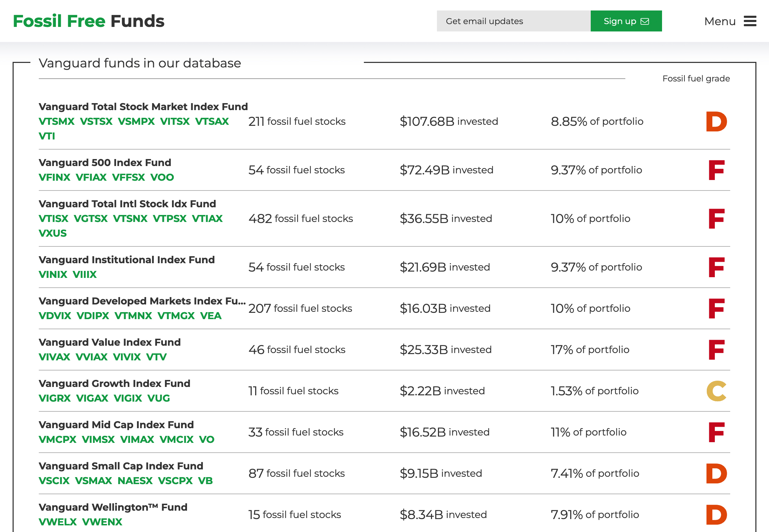Open the VWELX ticker link

click(x=58, y=522)
